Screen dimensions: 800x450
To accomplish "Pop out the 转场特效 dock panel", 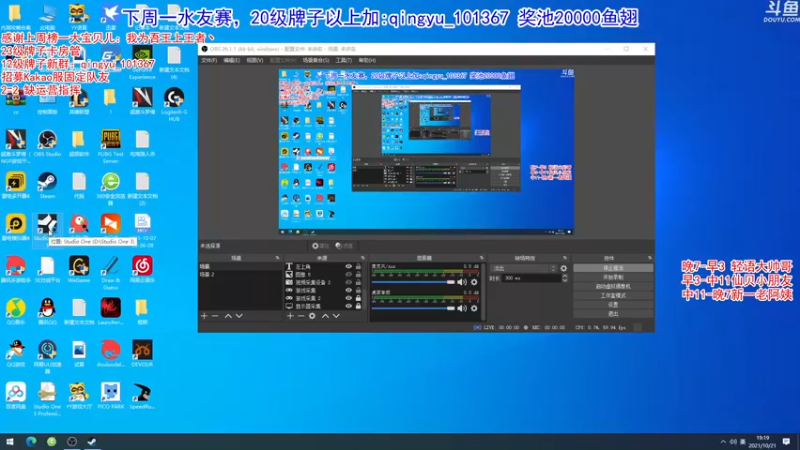I will tap(565, 258).
